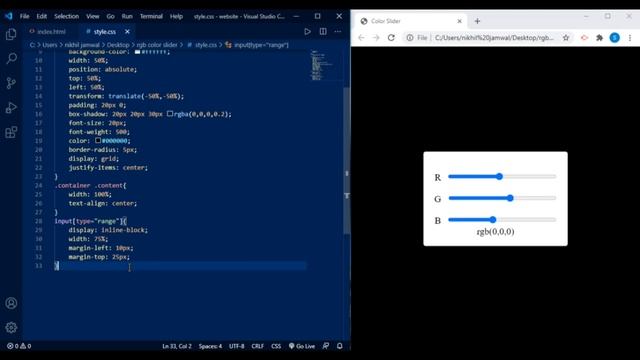Click the code minimap preview

[x=322, y=65]
